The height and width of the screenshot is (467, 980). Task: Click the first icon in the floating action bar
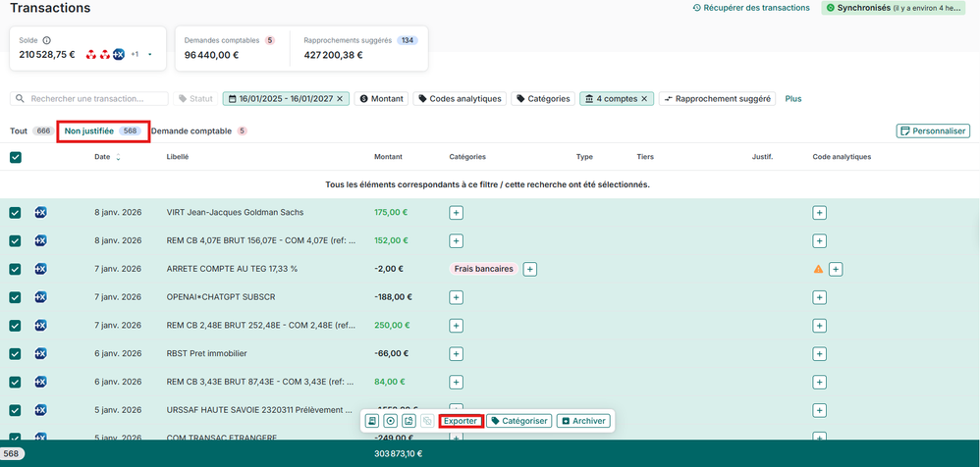pos(372,421)
